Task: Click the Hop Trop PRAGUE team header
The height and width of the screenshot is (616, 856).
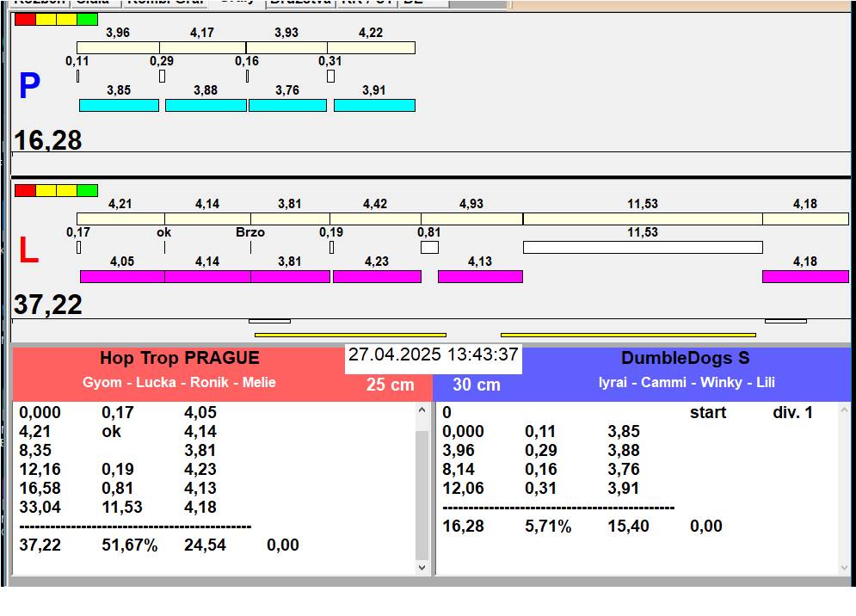Action: [x=179, y=359]
